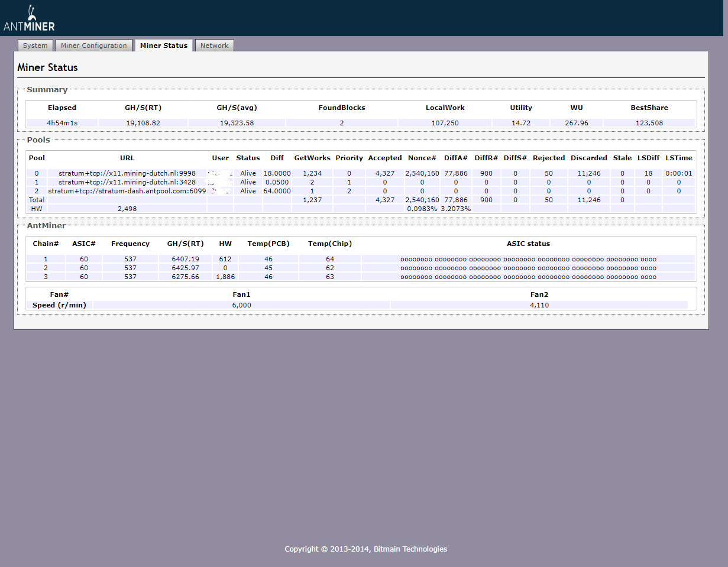Click the Diff value 64.0000
The image size is (728, 567).
[x=277, y=191]
